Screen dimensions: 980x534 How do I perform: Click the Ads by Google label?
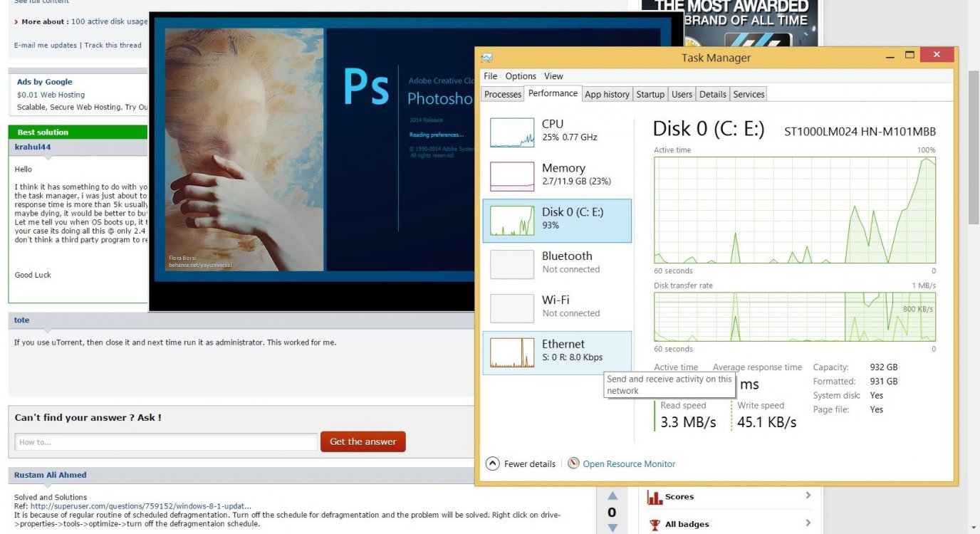point(44,82)
